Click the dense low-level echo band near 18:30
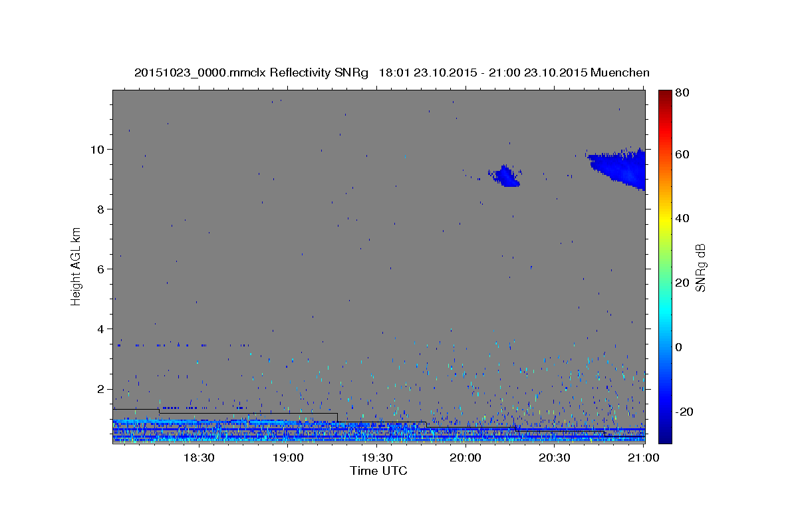 click(x=199, y=431)
